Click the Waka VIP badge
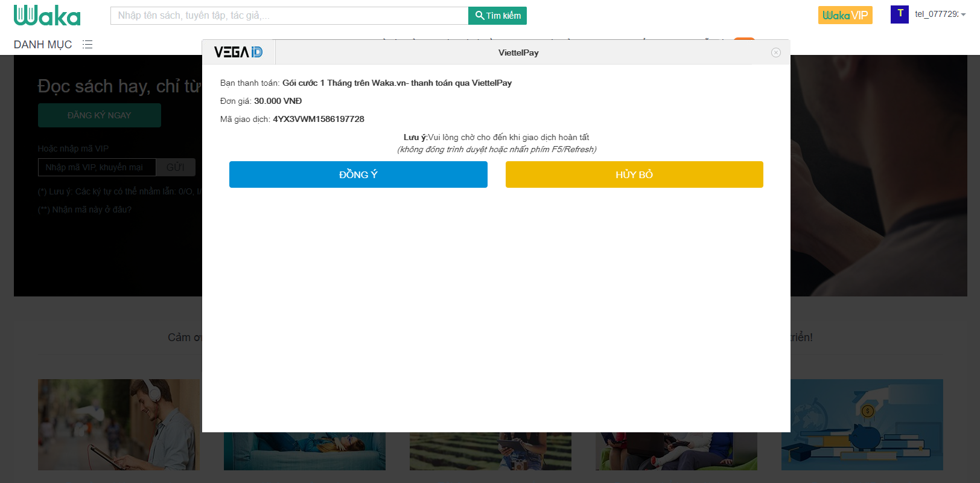 coord(845,15)
